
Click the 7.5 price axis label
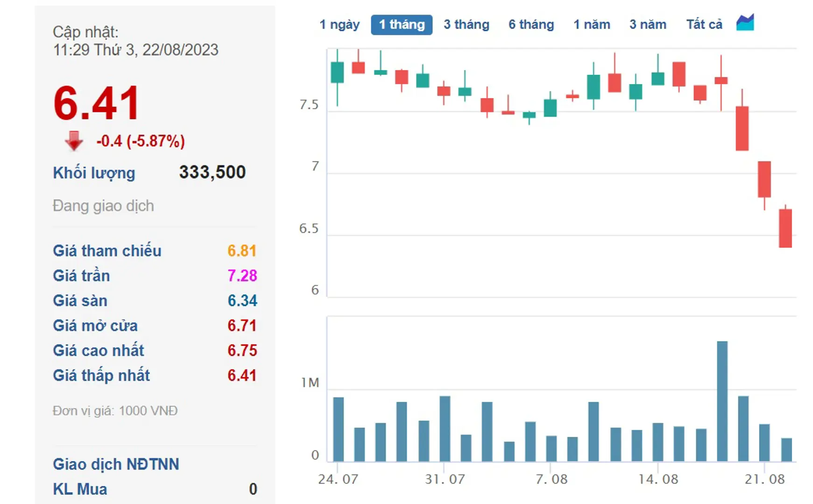click(x=309, y=105)
